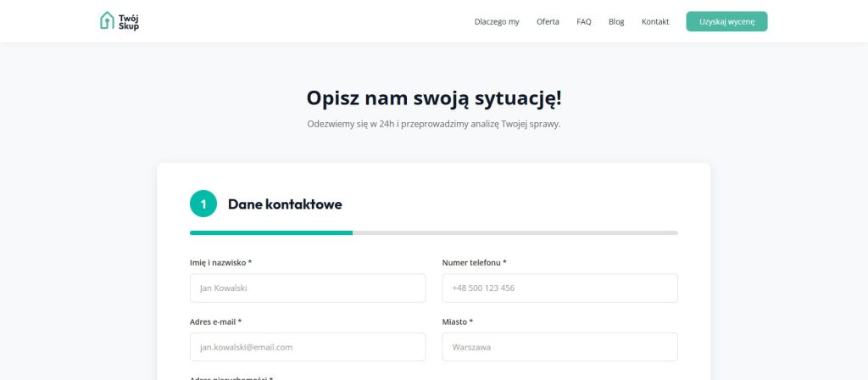Viewport: 868px width, 380px height.
Task: Click the Opisz nam swoją sytuację! heading
Action: point(433,98)
